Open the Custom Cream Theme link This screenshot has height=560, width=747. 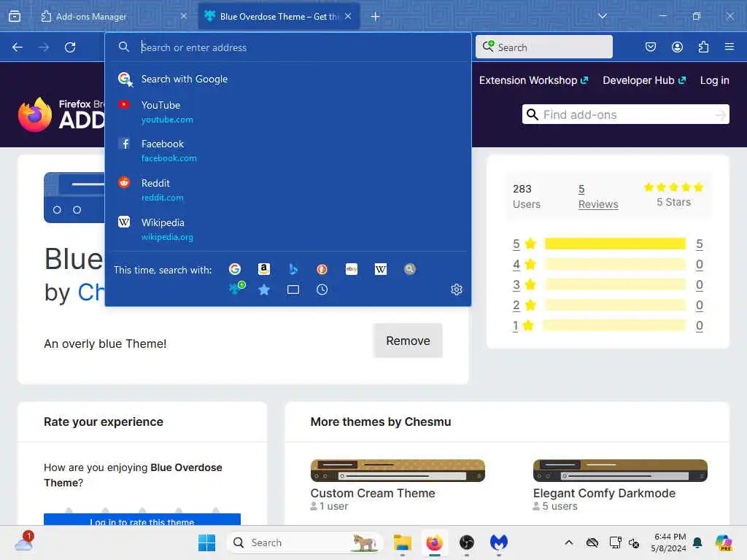click(373, 494)
